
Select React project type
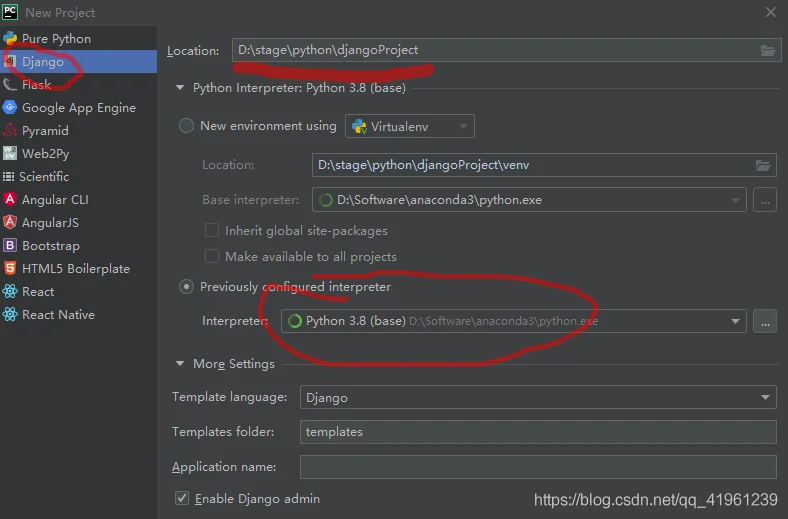click(78, 291)
